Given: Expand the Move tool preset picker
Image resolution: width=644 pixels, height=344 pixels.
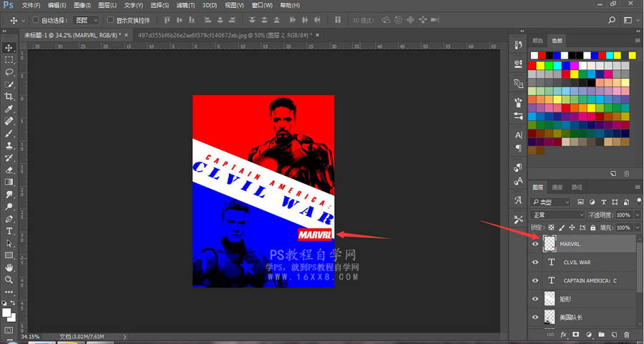Looking at the screenshot, I should tap(23, 20).
